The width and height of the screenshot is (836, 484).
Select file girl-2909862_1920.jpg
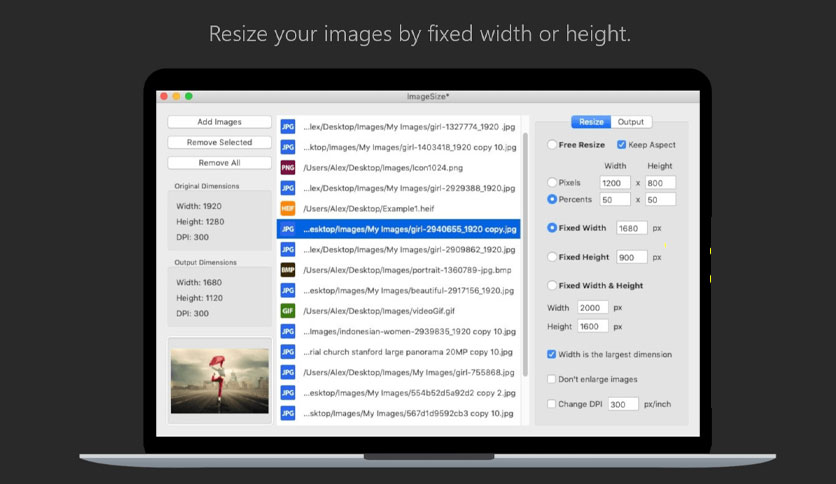click(x=398, y=249)
